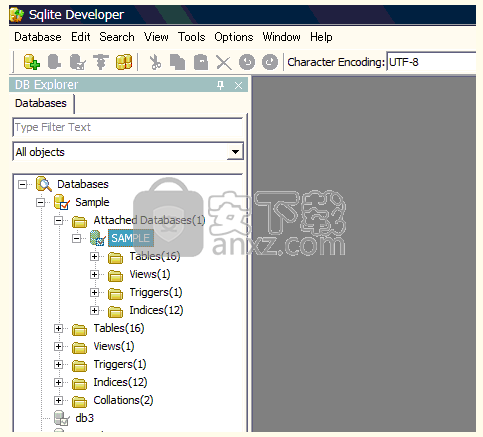Open the Help menu
Viewport: 483px width, 437px height.
(321, 37)
